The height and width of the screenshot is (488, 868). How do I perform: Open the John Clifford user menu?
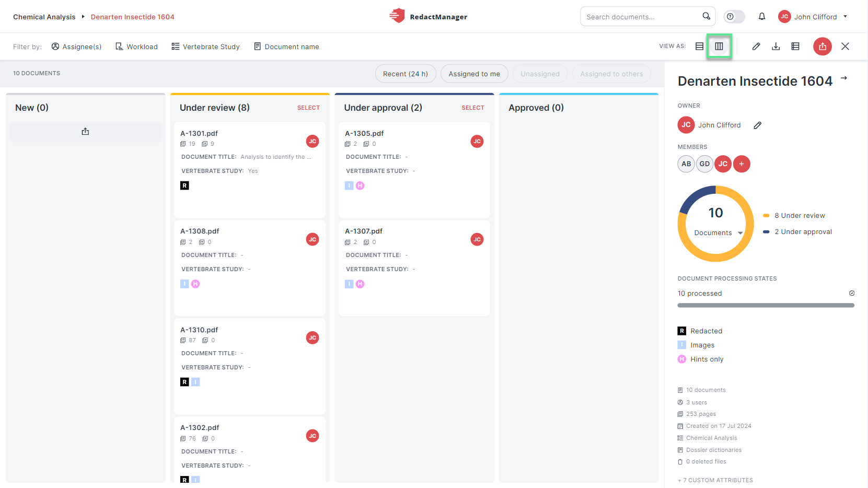tap(813, 17)
